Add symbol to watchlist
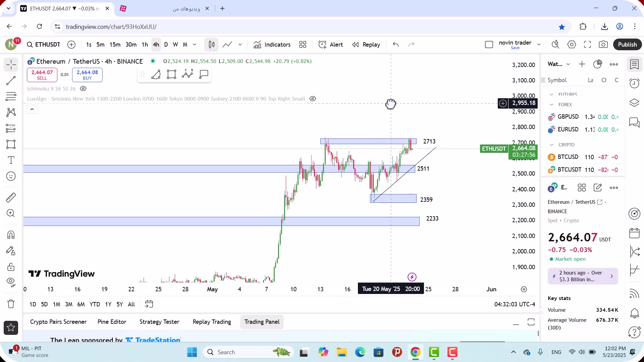The image size is (644, 362). (x=582, y=64)
